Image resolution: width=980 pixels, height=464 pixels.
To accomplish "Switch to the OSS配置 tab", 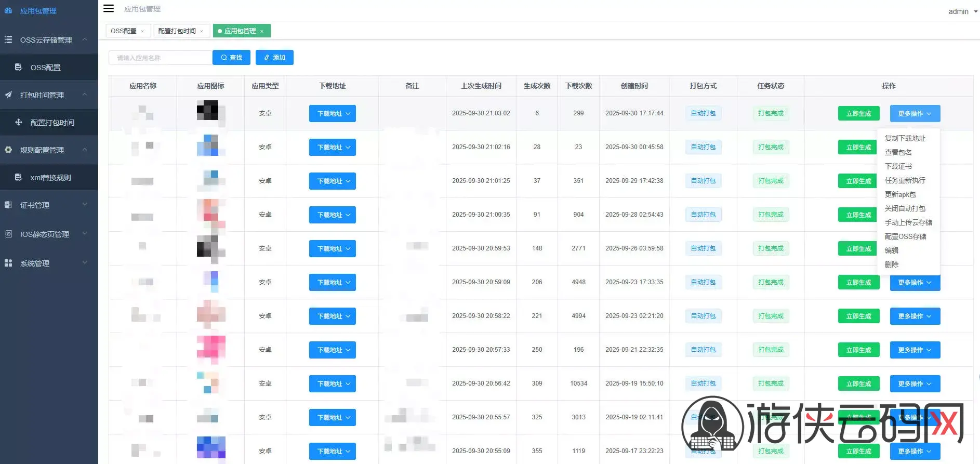I will (124, 31).
